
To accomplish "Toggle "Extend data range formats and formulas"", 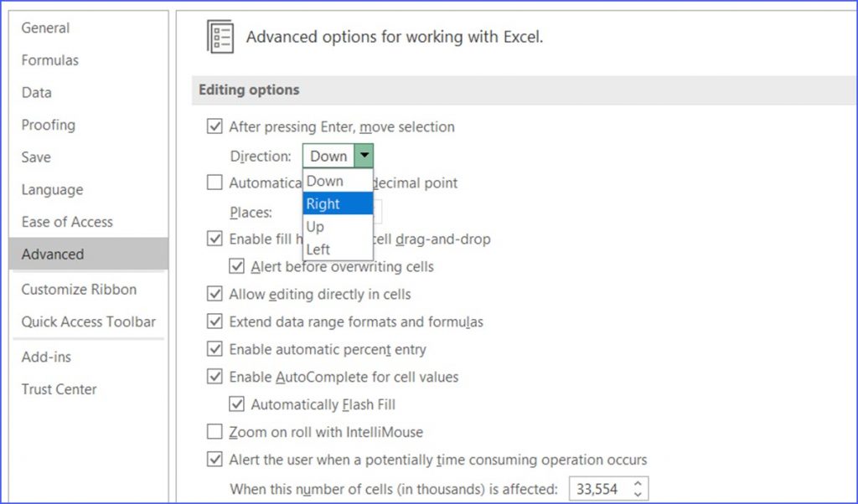I will 215,321.
